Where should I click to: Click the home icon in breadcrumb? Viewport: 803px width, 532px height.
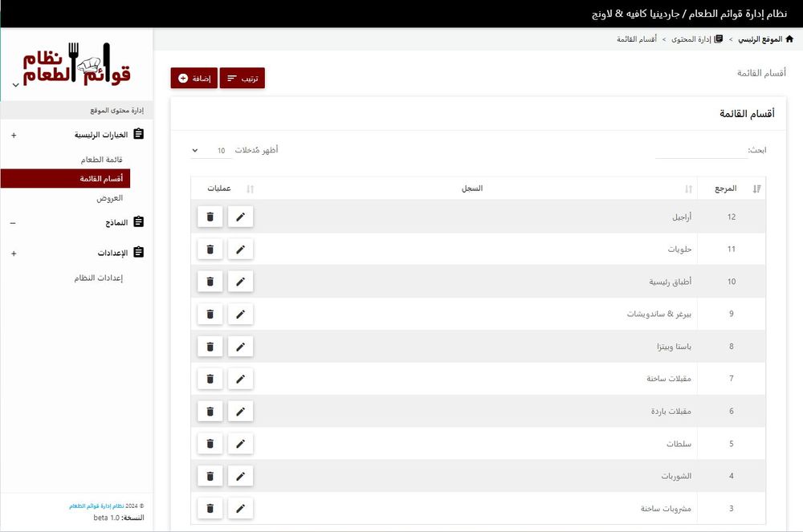click(789, 39)
